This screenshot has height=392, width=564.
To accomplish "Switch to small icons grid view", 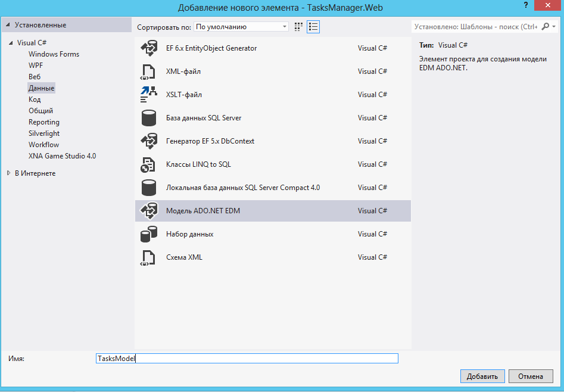I will coord(298,27).
